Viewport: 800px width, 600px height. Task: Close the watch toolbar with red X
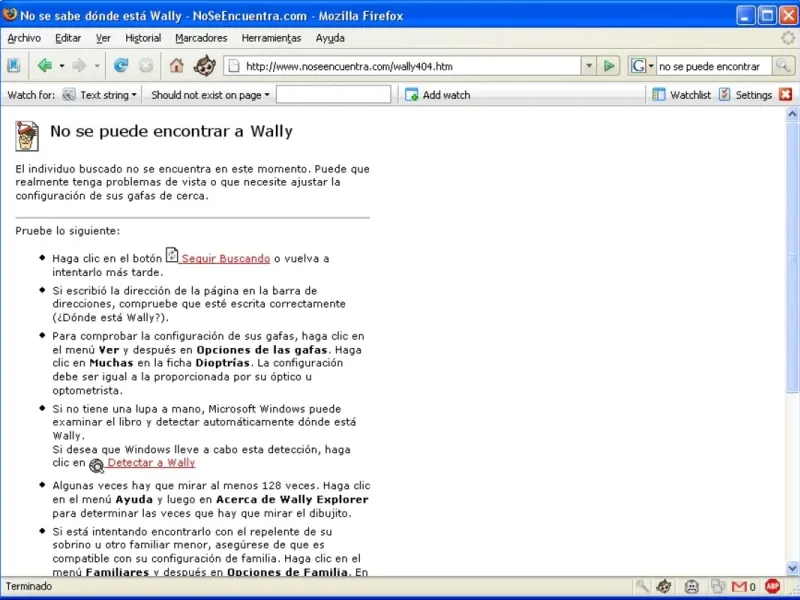pyautogui.click(x=786, y=94)
